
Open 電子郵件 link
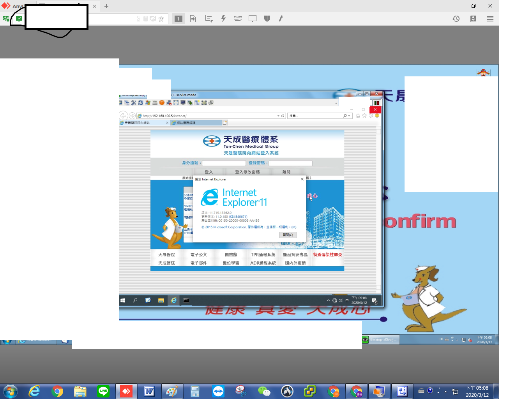pos(199,263)
